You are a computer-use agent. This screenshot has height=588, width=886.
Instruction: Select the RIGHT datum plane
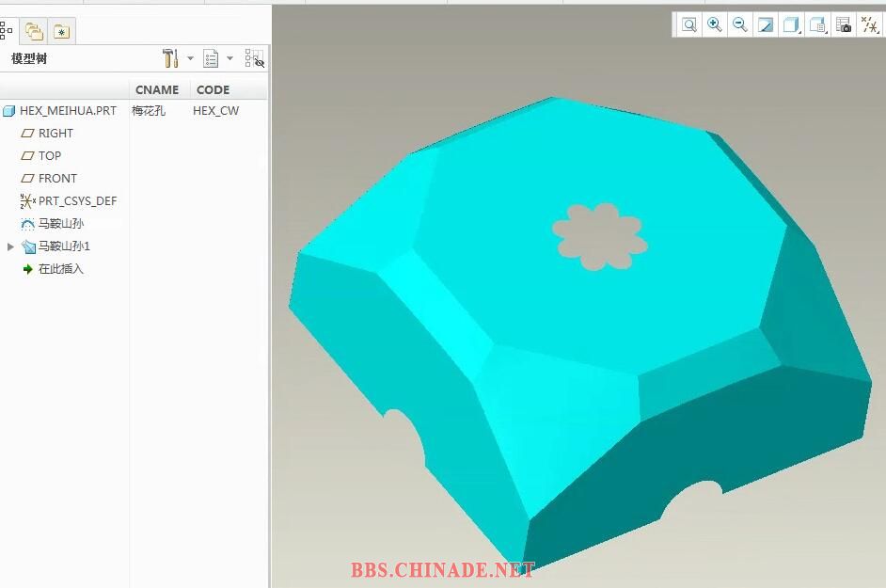(55, 134)
